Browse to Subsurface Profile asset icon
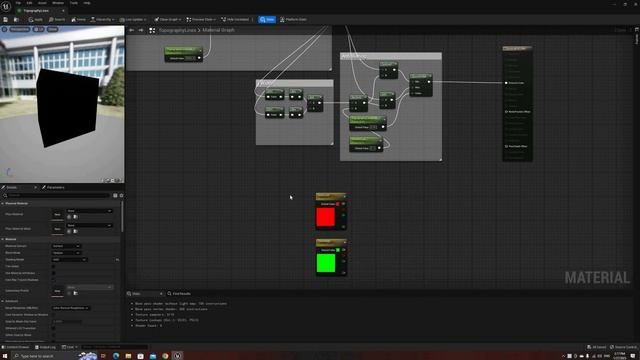The image size is (640, 360). point(76,293)
